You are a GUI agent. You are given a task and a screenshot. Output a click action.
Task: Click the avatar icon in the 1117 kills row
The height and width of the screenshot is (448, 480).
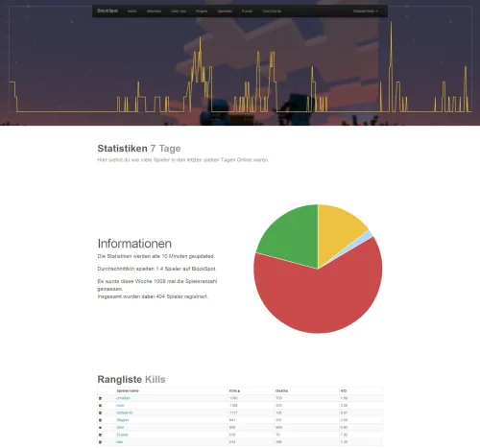[100, 413]
